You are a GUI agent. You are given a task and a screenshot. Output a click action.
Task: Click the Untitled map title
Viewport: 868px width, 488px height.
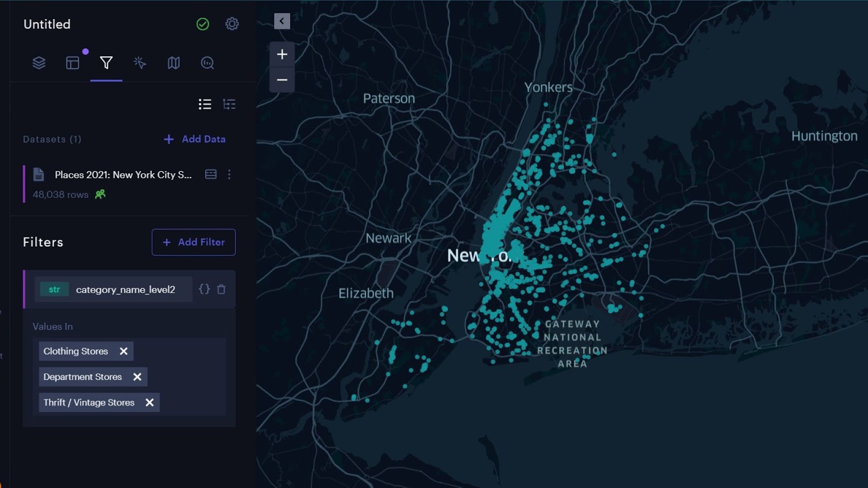tap(47, 24)
